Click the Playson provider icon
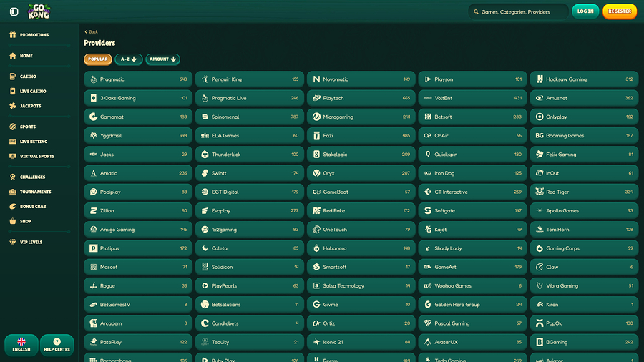 point(428,79)
